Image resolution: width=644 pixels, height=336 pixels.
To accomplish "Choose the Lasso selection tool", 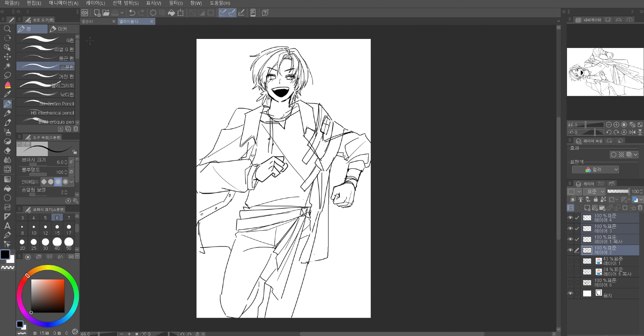I will 7,75.
